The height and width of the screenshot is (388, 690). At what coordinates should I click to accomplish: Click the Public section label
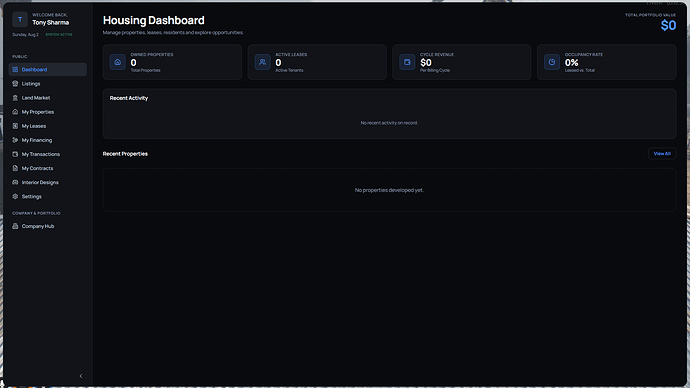point(19,57)
